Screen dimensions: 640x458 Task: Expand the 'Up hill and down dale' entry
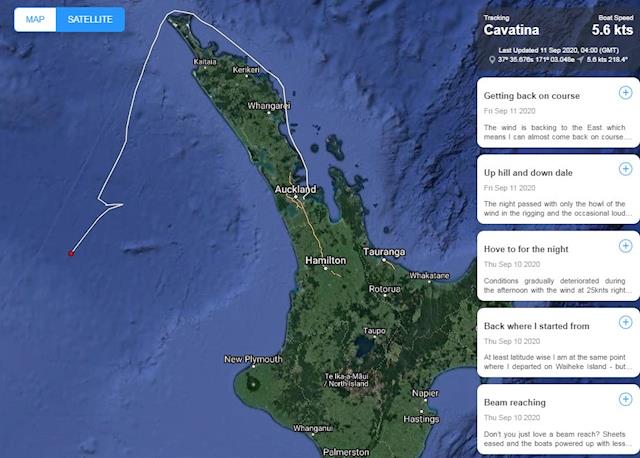pos(625,170)
